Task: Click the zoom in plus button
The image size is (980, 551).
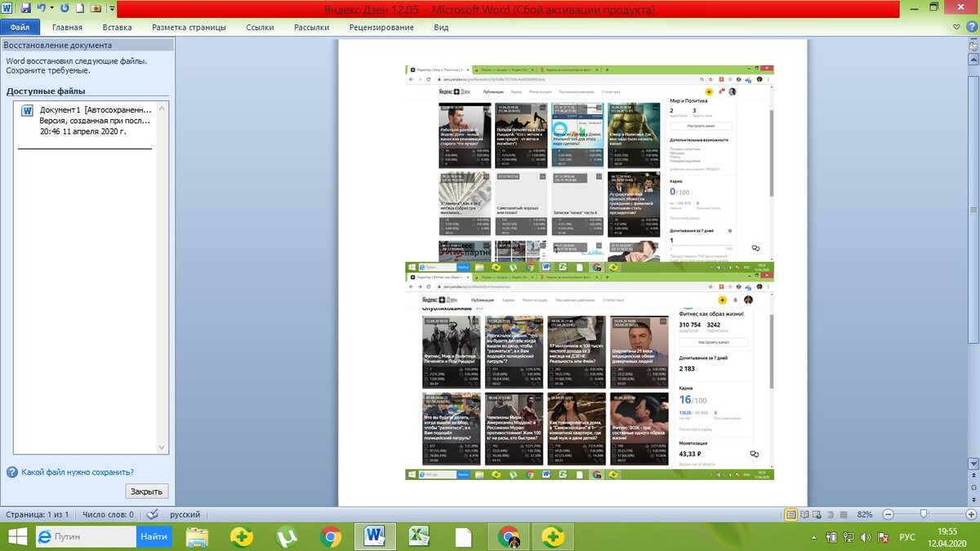Action: point(971,514)
